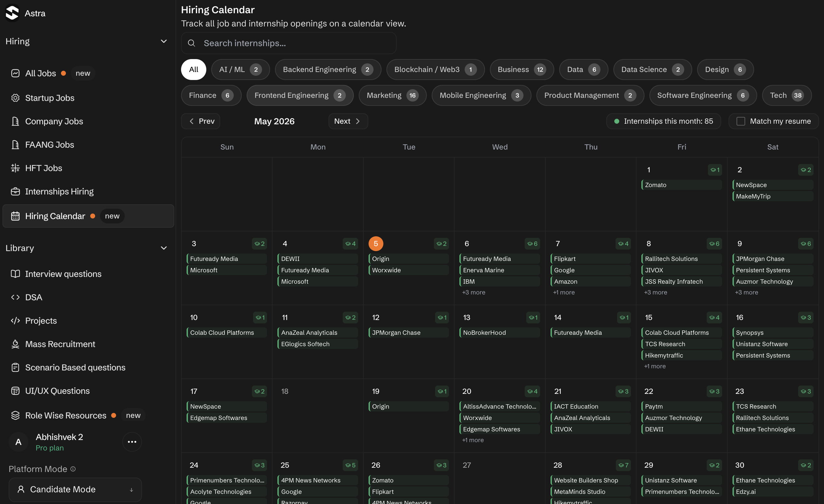Screen dimensions: 824x504
Task: Enable Match my resume checkbox
Action: coord(740,121)
